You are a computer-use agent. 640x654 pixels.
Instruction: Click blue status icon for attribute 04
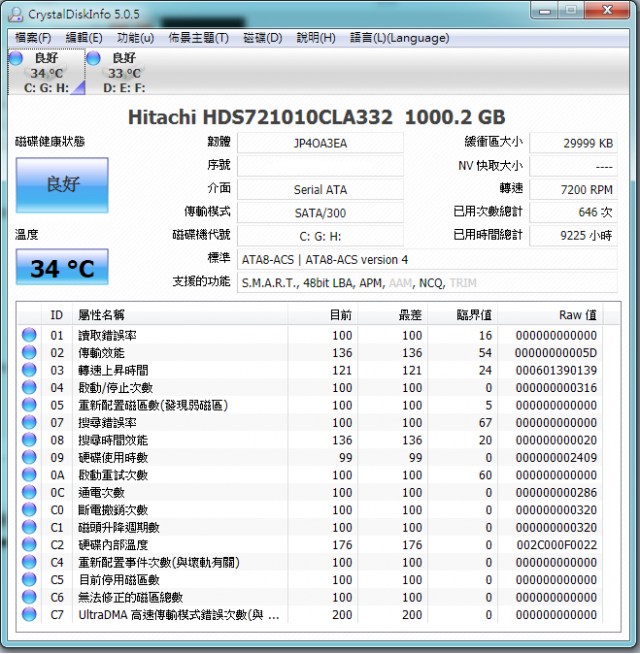[29, 387]
